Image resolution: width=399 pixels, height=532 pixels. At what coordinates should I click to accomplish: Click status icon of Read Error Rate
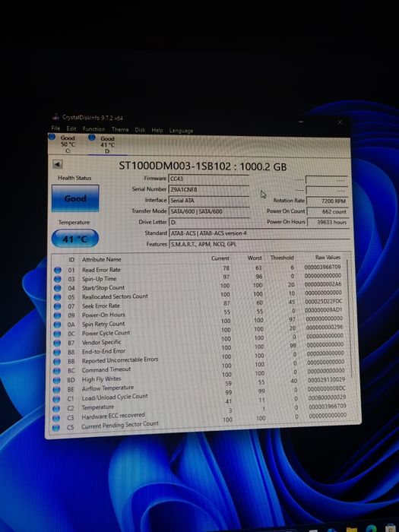click(57, 270)
